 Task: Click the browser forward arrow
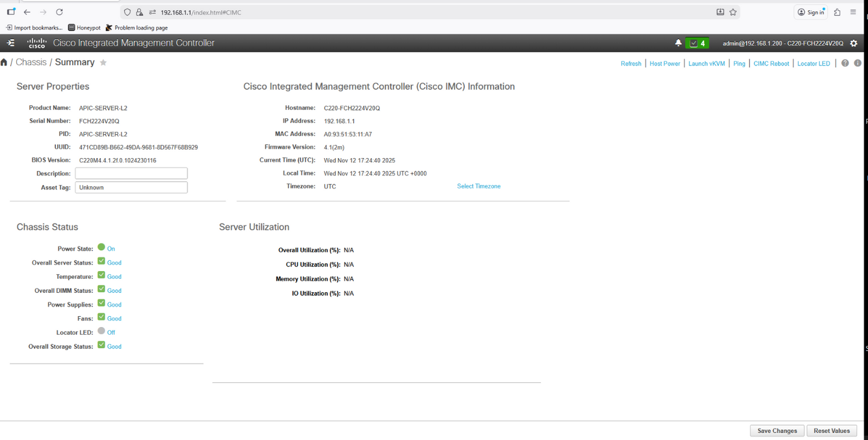coord(43,12)
